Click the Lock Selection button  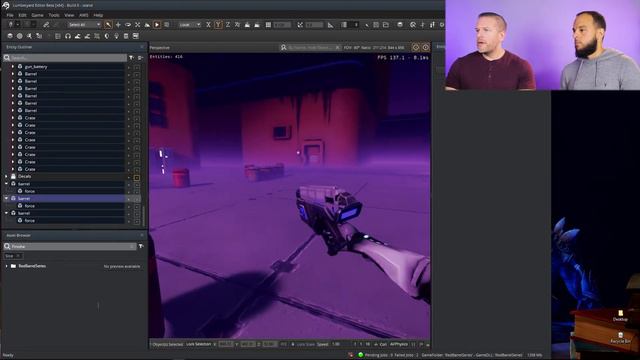[x=198, y=344]
